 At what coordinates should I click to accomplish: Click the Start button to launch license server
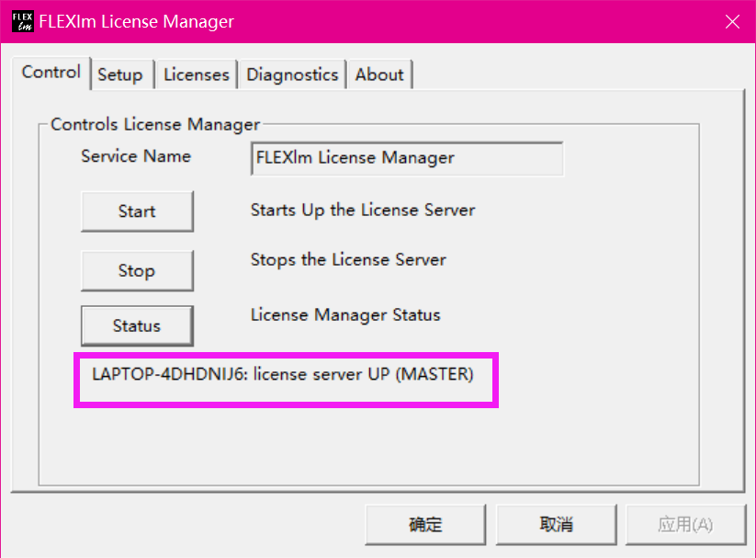click(137, 211)
